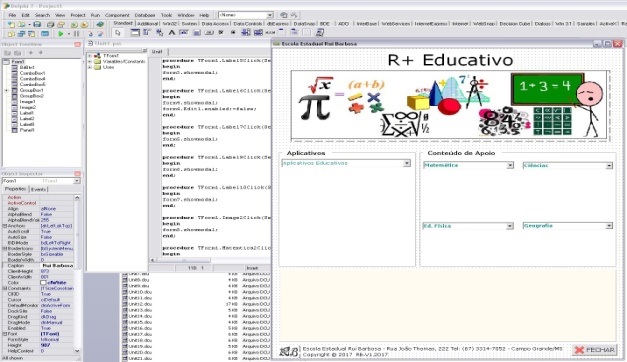This screenshot has height=362, width=627.
Task: Click the Trace Into debug icon
Action: [90, 34]
